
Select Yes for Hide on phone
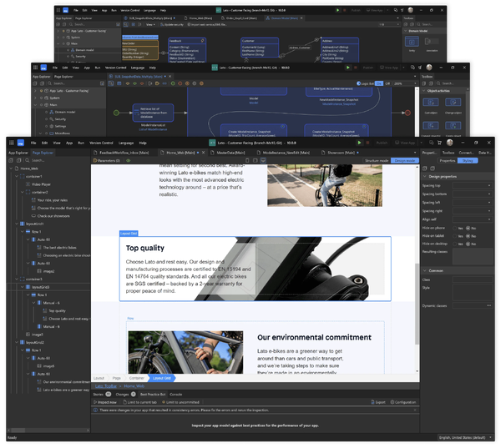click(455, 228)
